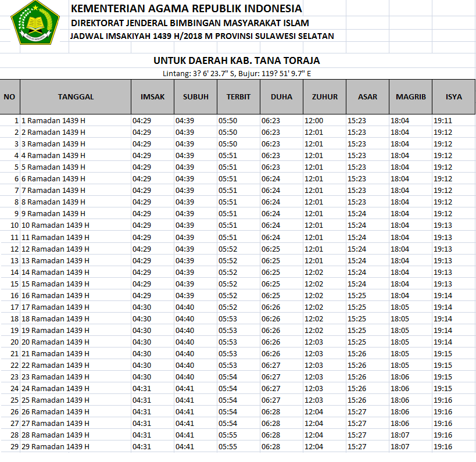Click the 13 Ramadan 1439 H date cell

[x=76, y=261]
